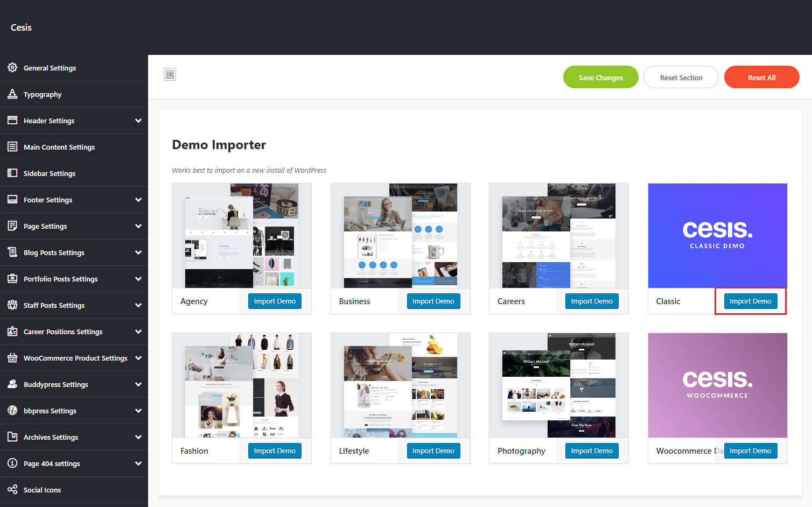
Task: Expand the Archives Settings chevron
Action: pos(138,437)
